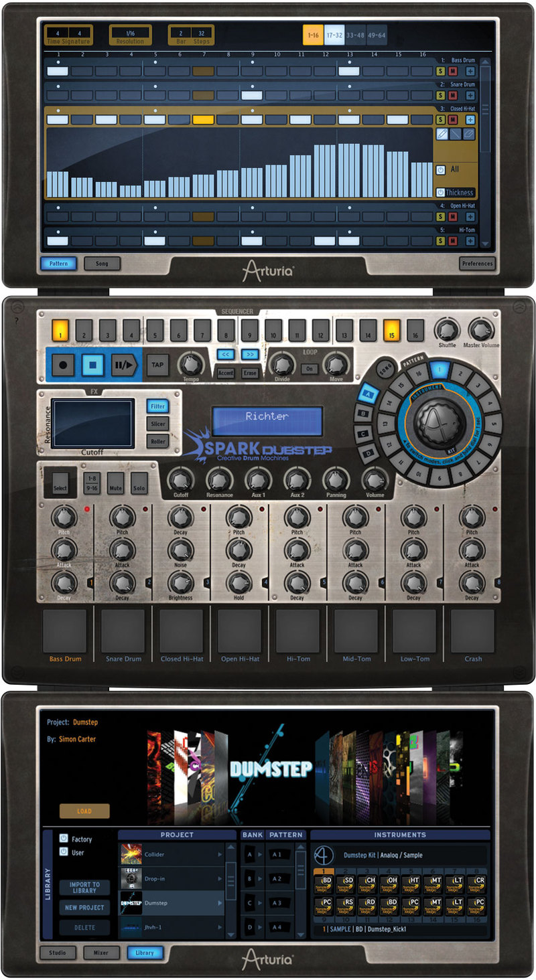The image size is (536, 980).
Task: Click the Delete button in library
Action: [x=85, y=927]
